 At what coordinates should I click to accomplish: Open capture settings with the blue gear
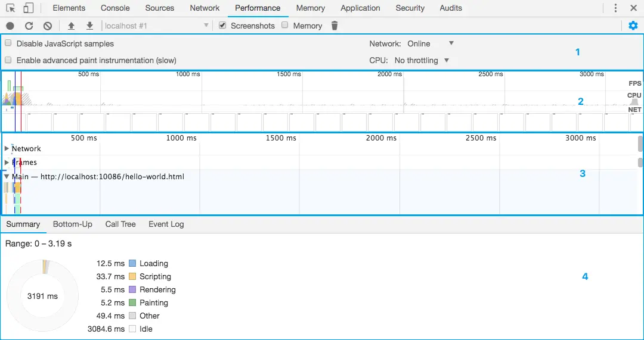(633, 26)
